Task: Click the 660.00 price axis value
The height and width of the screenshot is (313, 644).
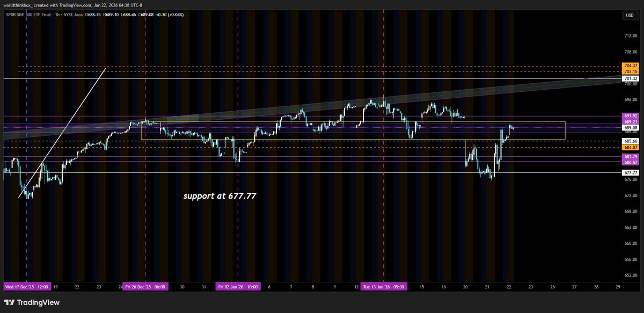Action: coord(630,243)
